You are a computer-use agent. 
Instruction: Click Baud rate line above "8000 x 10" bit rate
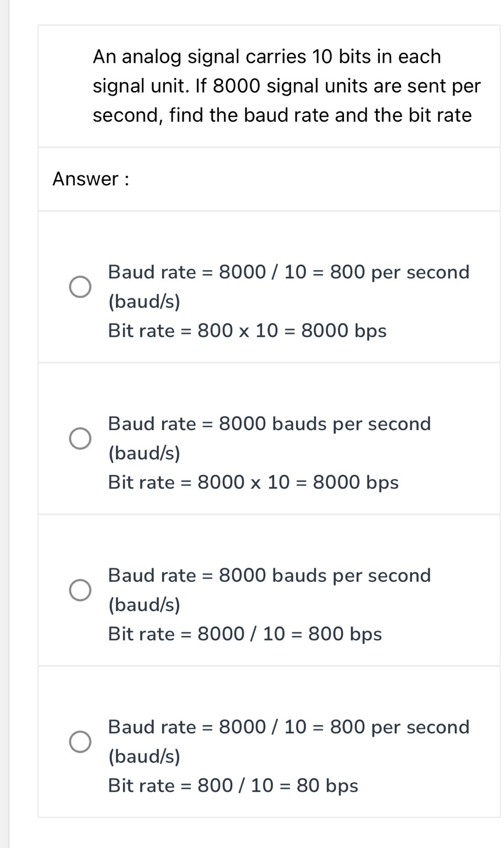[x=269, y=423]
